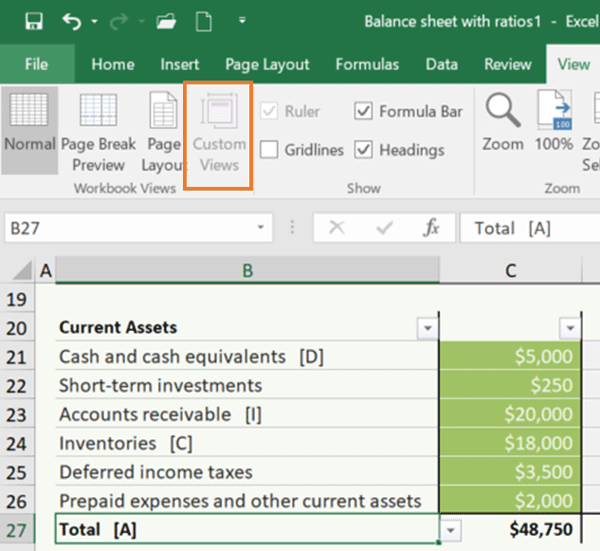Click the $18,000 cell

coord(510,443)
